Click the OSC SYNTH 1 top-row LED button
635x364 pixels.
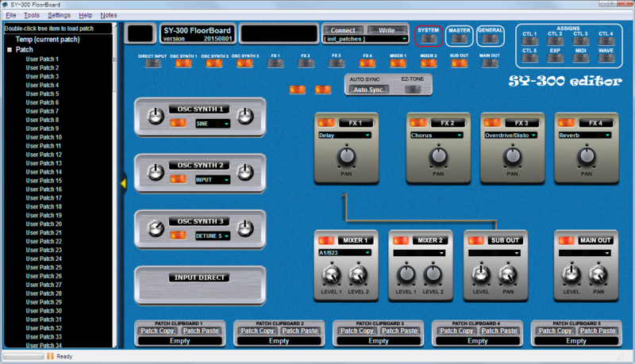pyautogui.click(x=183, y=63)
